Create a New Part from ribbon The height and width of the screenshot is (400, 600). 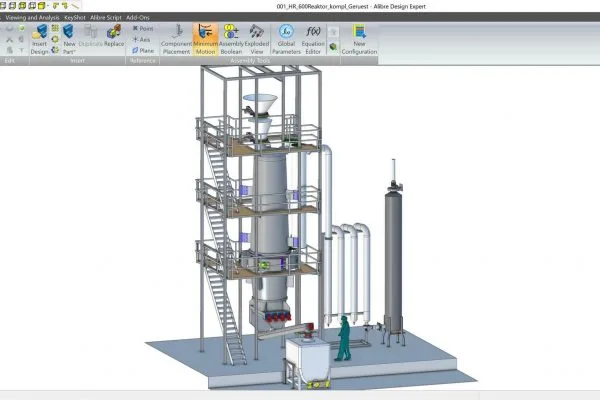click(x=69, y=39)
